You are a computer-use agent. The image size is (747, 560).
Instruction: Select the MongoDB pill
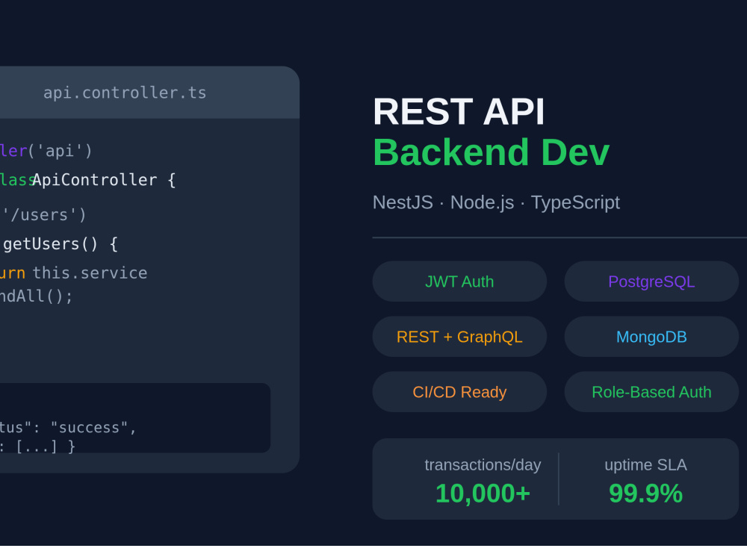(651, 337)
